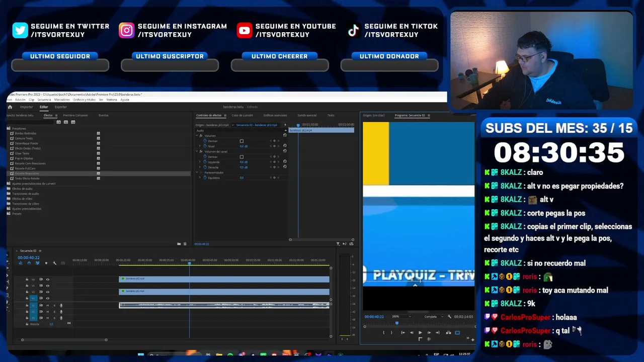Click the accelerated effects filter icon in Efectos
This screenshot has width=644, height=362.
point(59,122)
